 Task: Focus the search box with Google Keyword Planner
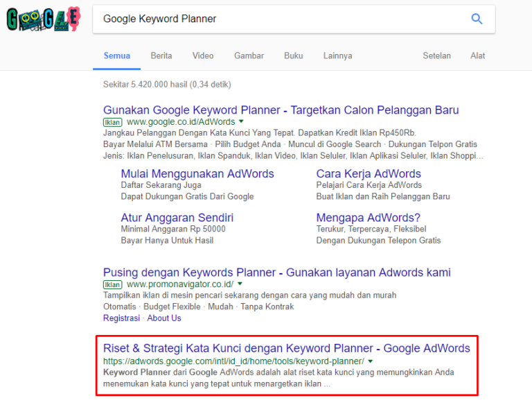(x=294, y=19)
